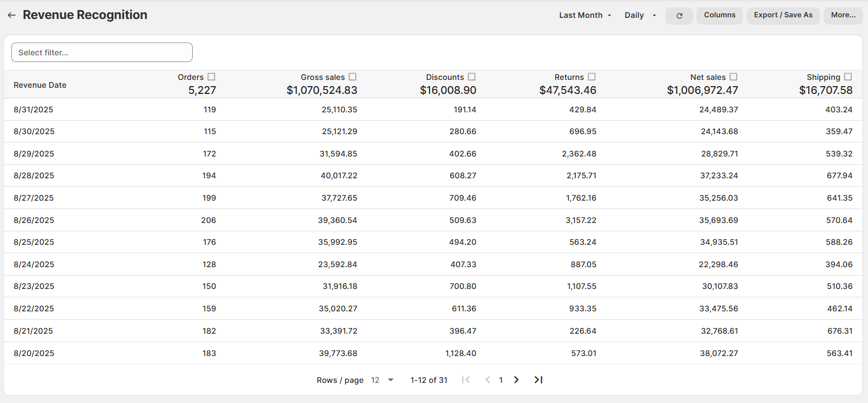
Task: Click into the Select filter field
Action: [102, 53]
